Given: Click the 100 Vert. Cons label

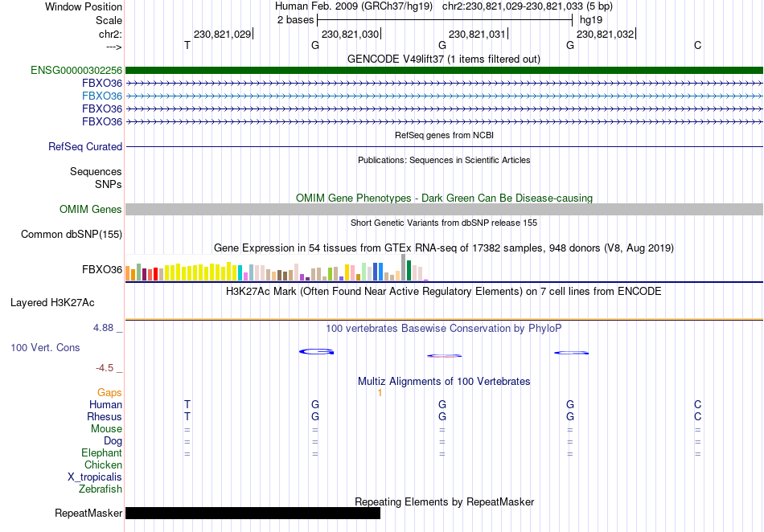Looking at the screenshot, I should coord(45,347).
